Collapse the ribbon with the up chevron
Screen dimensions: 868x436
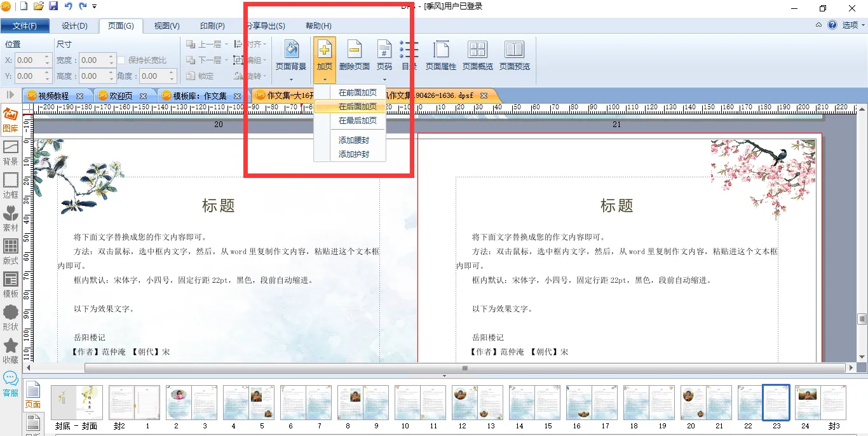(x=818, y=25)
